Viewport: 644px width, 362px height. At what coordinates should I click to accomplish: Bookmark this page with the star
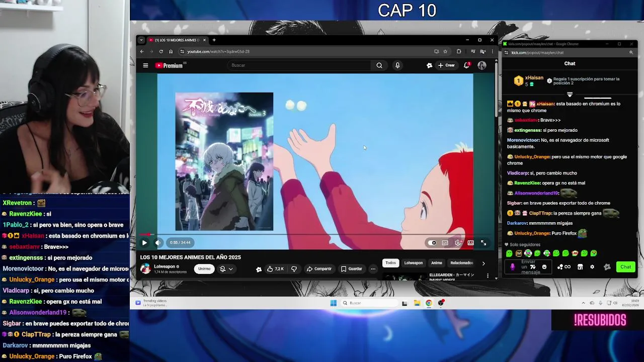(445, 51)
